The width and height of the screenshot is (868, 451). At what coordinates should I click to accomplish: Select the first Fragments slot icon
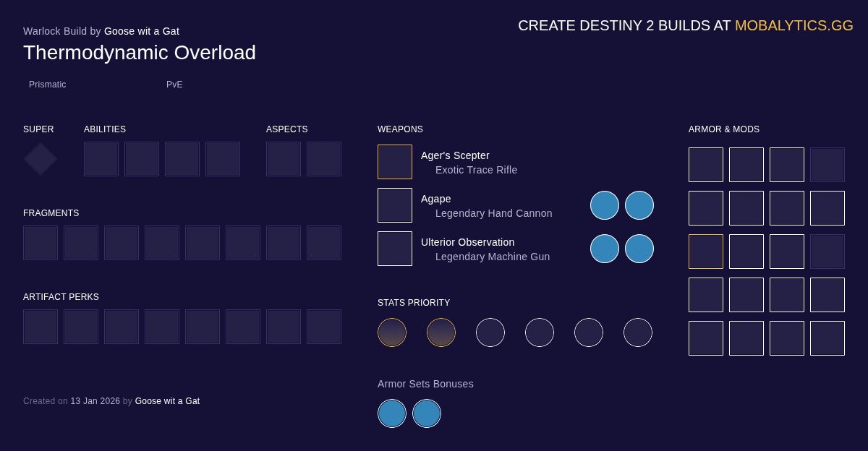(x=41, y=243)
